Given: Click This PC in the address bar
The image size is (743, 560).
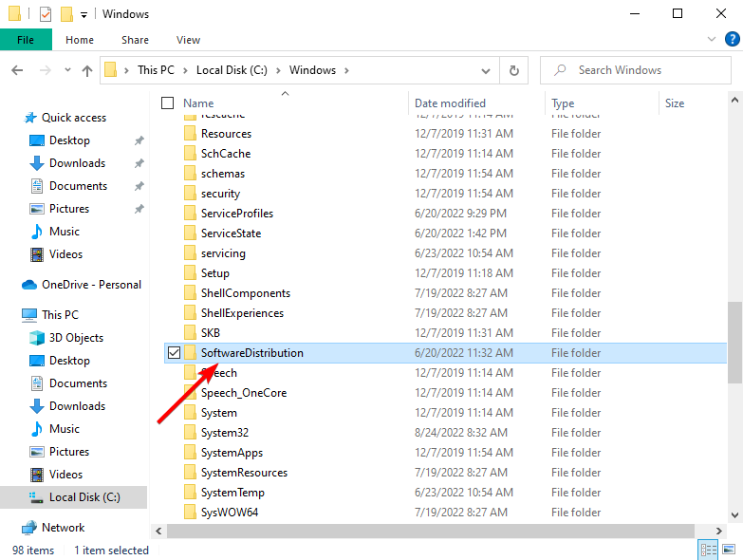Looking at the screenshot, I should pos(156,70).
